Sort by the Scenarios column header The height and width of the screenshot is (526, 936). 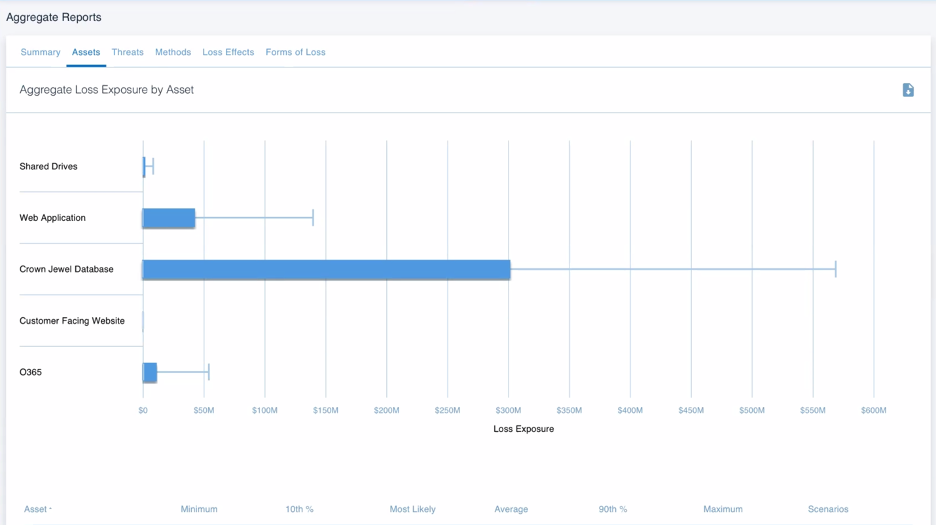coord(828,509)
